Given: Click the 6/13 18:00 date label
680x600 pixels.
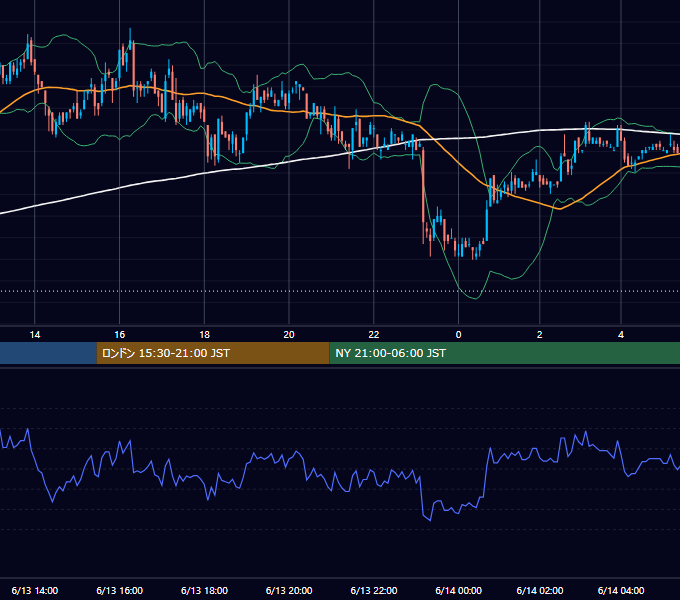Looking at the screenshot, I should tap(204, 590).
